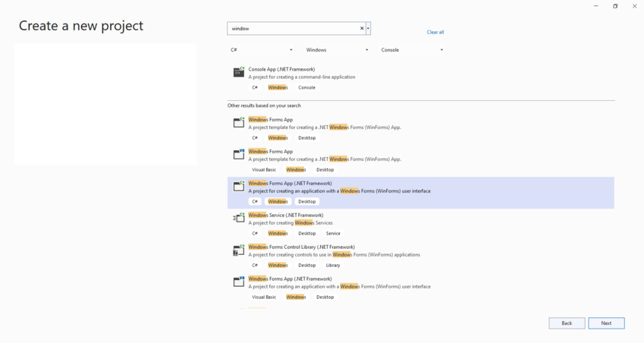Click the highlighted Windows Forms App (.NET Framework) icon
Screen dimensions: 644x343
239,186
